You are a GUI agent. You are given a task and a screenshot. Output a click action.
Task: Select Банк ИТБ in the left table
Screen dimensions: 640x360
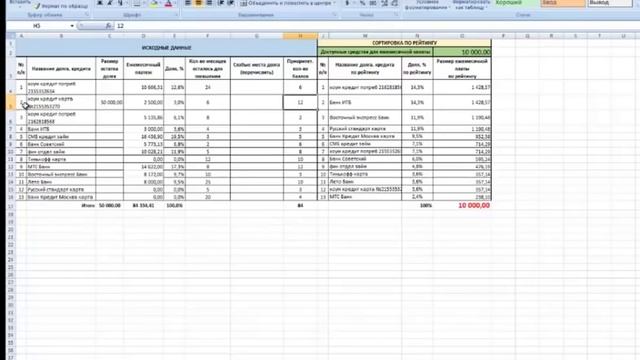[61, 129]
